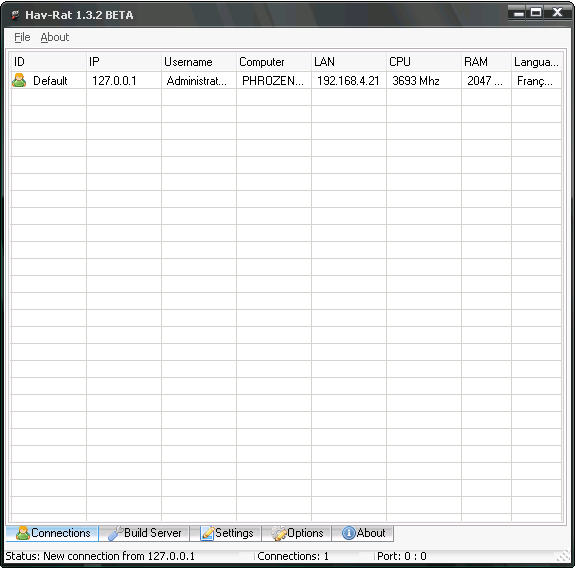Select the 127.0.0.1 connection row
575x568 pixels.
[286, 80]
